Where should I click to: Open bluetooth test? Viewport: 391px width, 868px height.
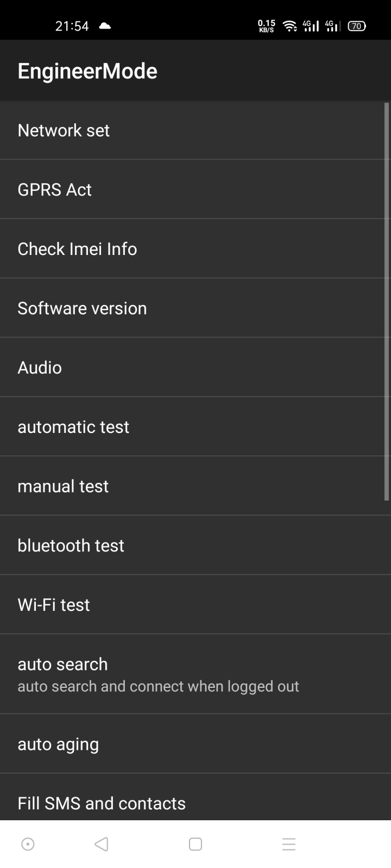[x=195, y=545]
